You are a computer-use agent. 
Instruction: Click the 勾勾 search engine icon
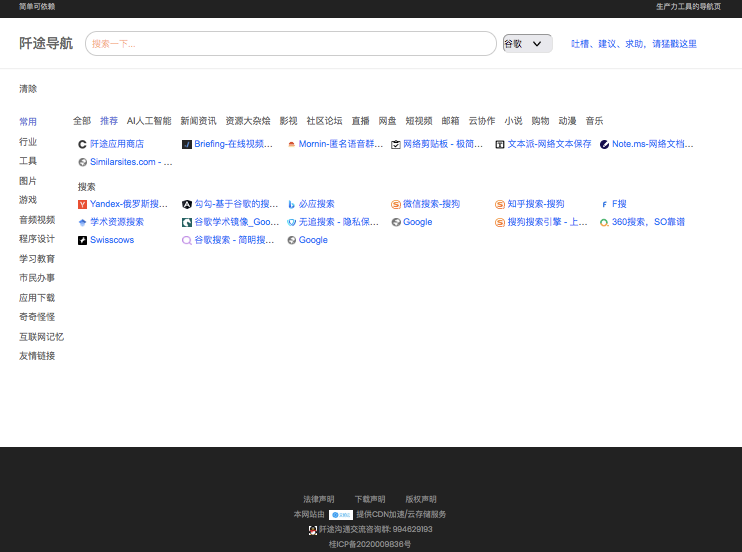coord(187,205)
